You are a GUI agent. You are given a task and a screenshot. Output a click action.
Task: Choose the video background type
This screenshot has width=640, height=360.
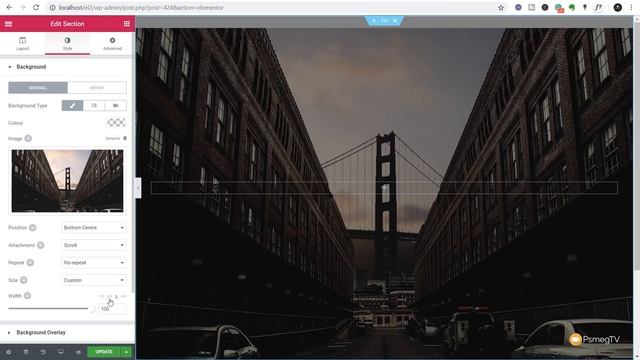116,106
